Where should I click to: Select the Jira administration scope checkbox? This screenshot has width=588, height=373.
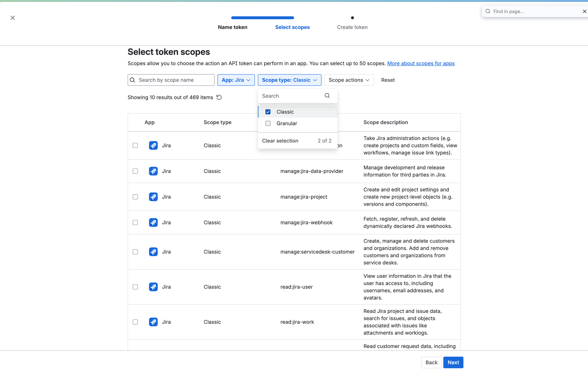pos(135,145)
